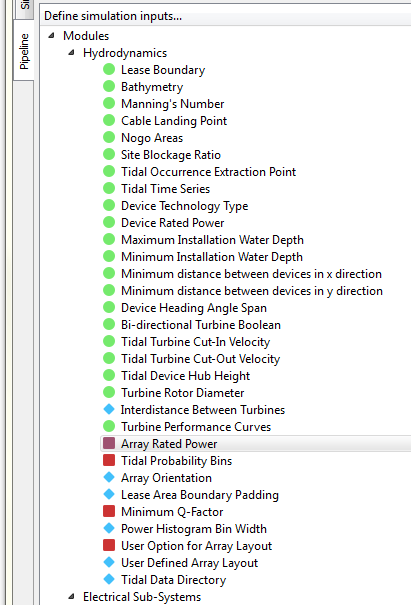Click green icon for Device Rated Power
The width and height of the screenshot is (411, 605).
coord(109,222)
